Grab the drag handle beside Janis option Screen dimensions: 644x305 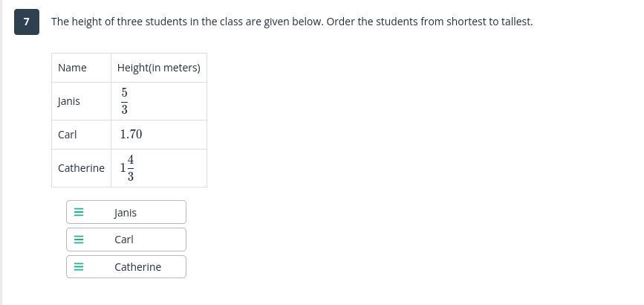point(79,212)
